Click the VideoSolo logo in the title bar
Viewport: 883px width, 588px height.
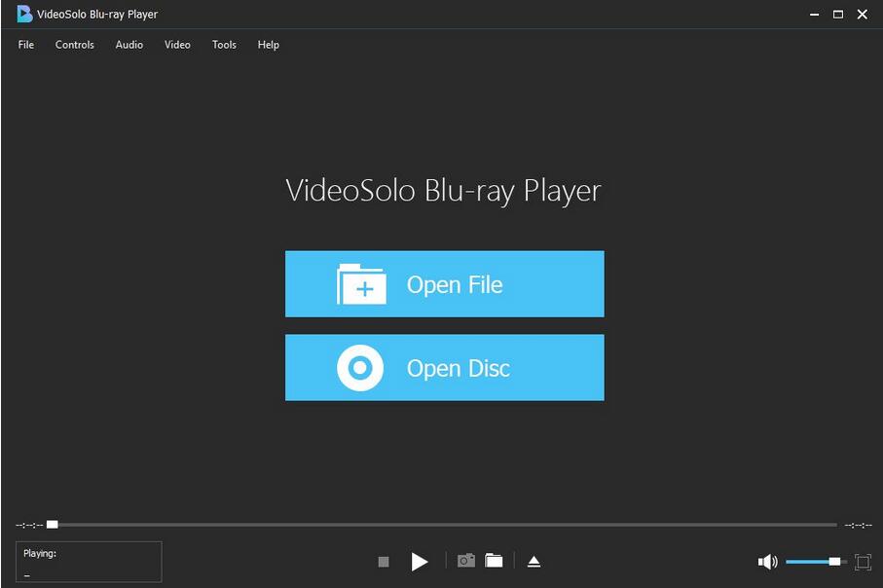[24, 14]
